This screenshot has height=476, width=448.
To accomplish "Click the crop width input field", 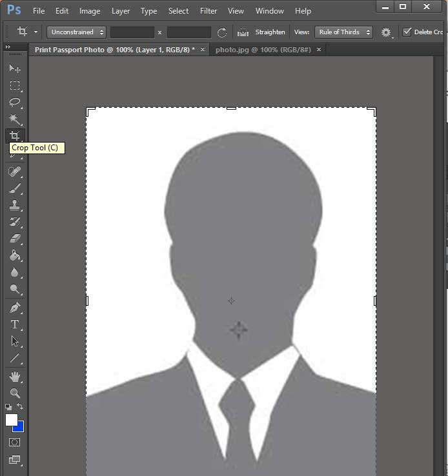I will (x=132, y=32).
